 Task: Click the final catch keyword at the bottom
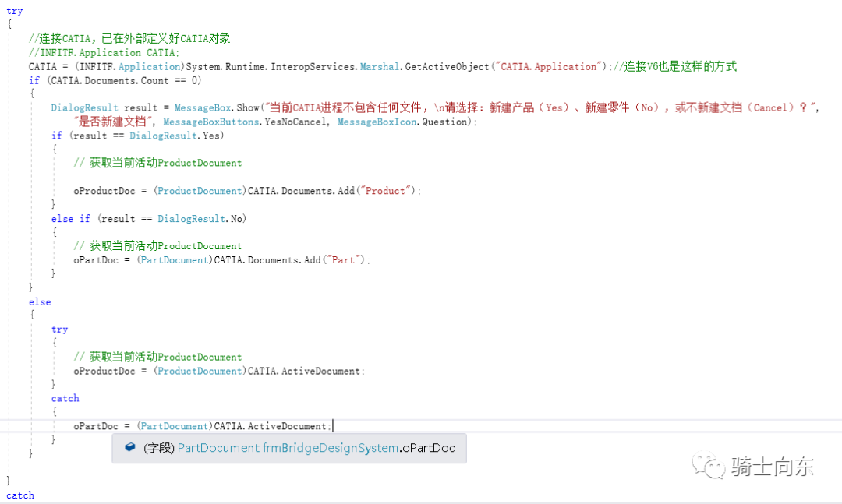pos(19,495)
